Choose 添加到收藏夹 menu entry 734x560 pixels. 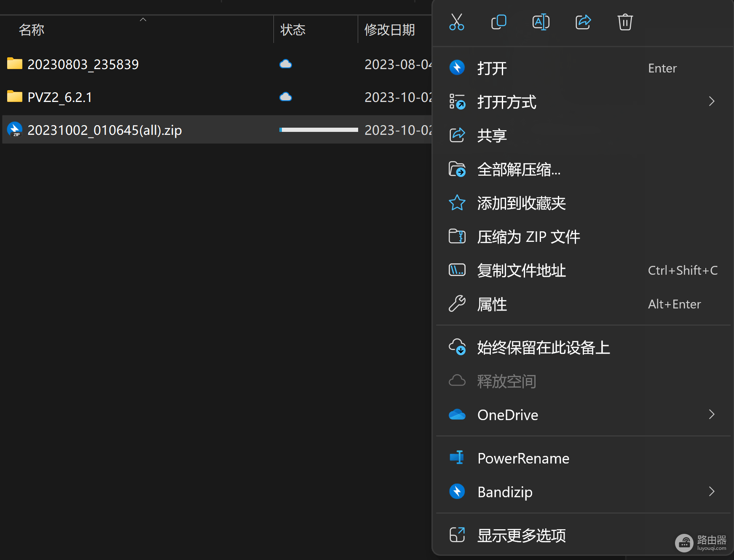(x=583, y=203)
